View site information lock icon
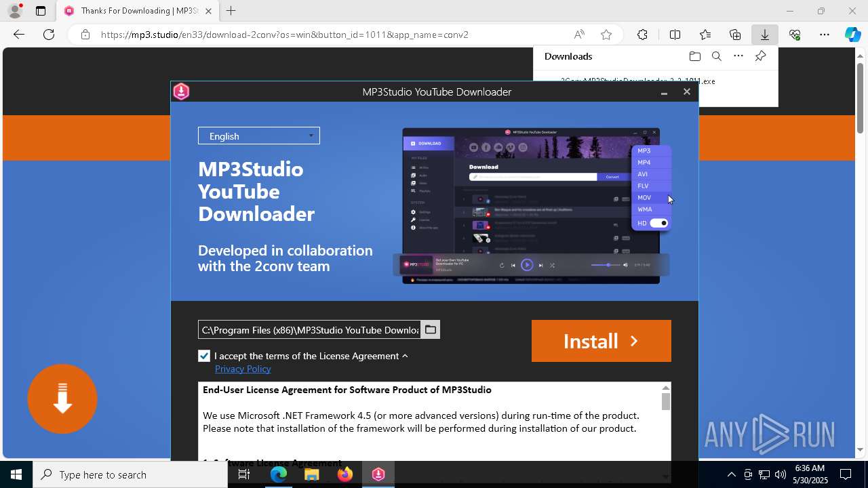 click(85, 35)
